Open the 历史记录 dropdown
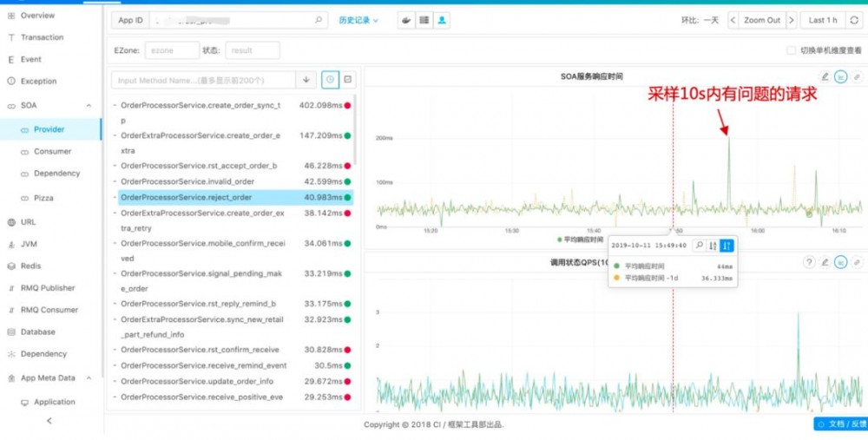 [x=358, y=20]
